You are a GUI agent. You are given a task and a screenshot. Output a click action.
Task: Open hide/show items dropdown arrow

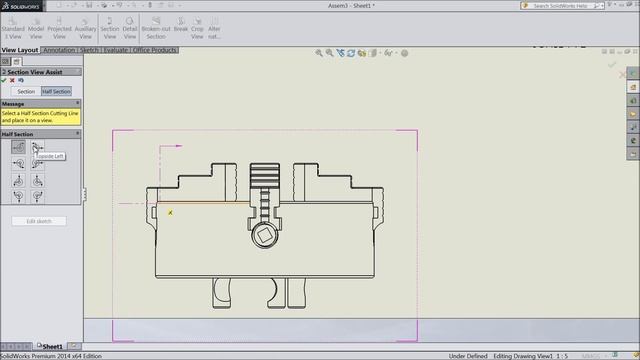[395, 53]
